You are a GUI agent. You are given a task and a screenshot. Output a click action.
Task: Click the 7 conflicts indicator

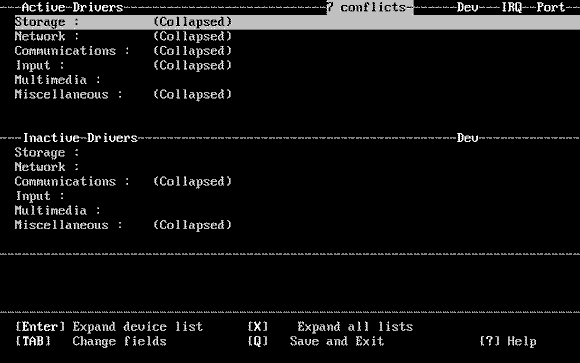click(370, 7)
